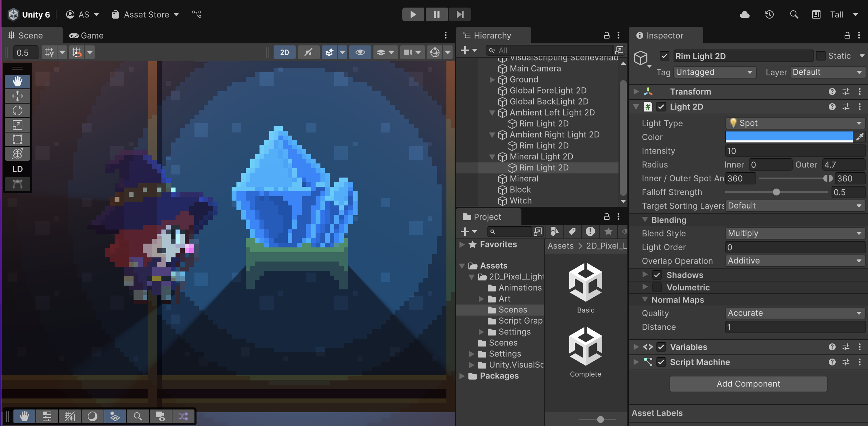
Task: Toggle the 2D scene view mode
Action: click(x=284, y=52)
